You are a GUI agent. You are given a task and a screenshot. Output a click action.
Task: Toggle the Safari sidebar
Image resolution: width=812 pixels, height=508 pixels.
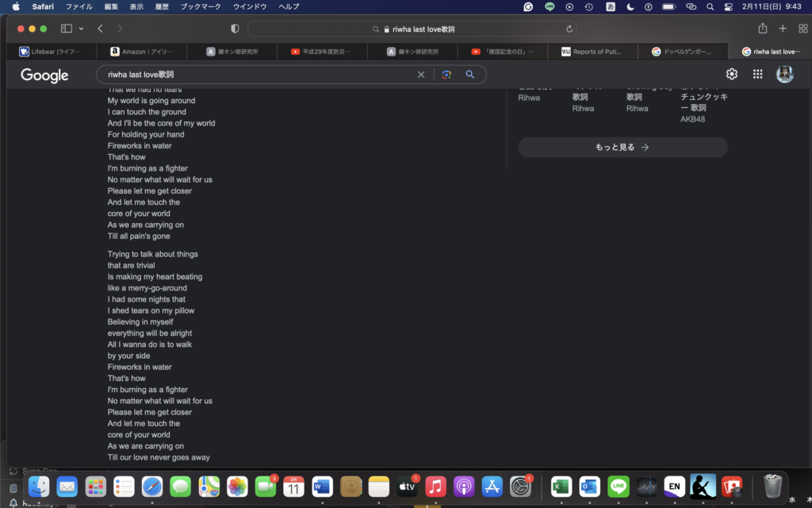click(x=66, y=29)
